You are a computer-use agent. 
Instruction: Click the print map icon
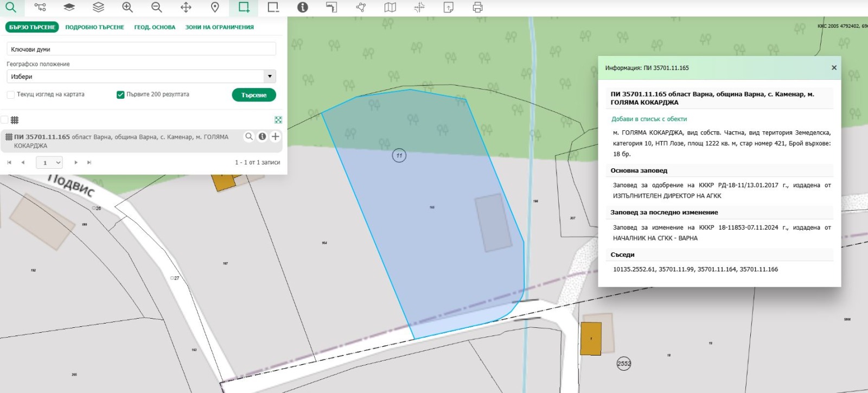(477, 7)
